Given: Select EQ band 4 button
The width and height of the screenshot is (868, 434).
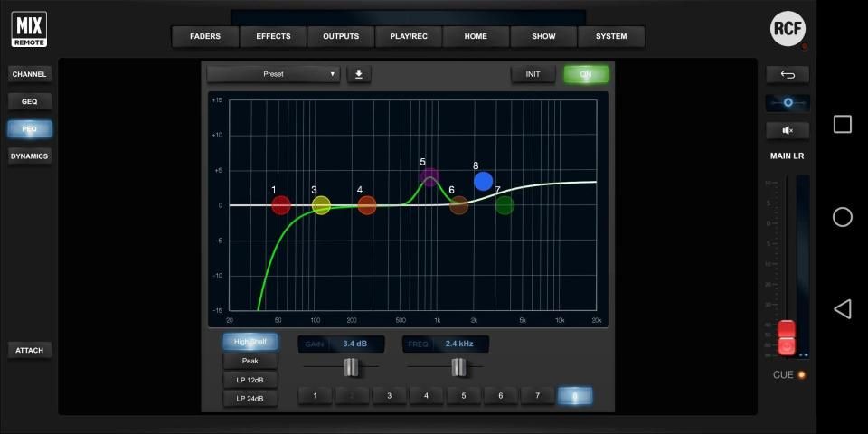Looking at the screenshot, I should pos(426,396).
